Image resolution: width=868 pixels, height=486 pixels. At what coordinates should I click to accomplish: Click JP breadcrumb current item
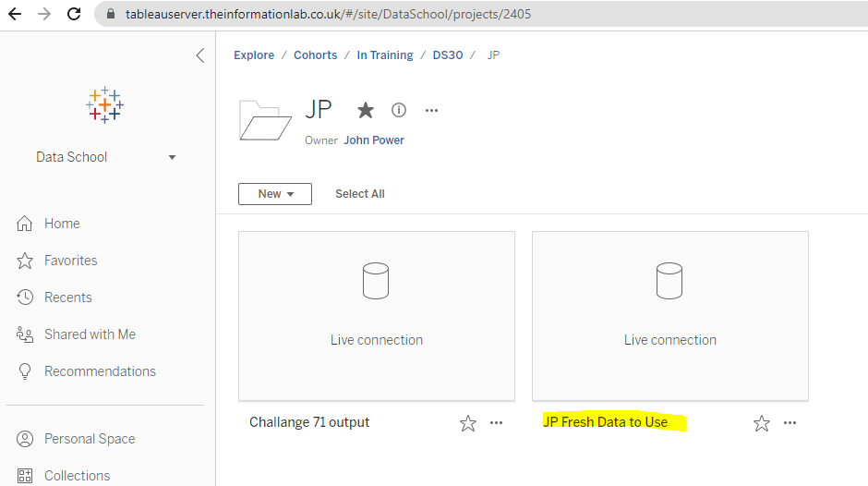pyautogui.click(x=493, y=55)
